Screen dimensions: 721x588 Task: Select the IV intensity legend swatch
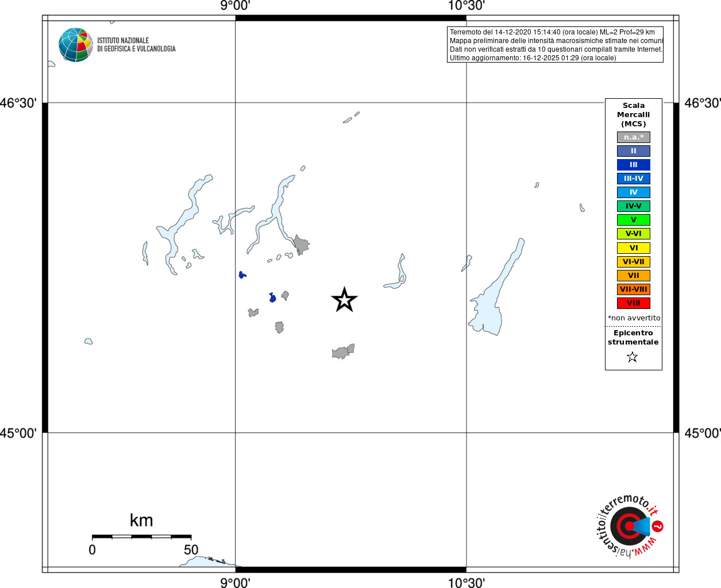(x=633, y=192)
